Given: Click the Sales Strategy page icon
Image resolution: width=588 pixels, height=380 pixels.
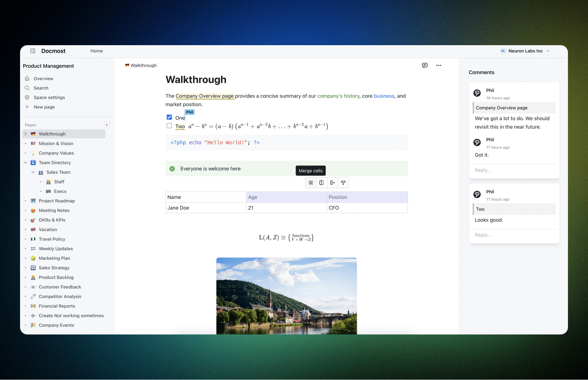Looking at the screenshot, I should (33, 268).
